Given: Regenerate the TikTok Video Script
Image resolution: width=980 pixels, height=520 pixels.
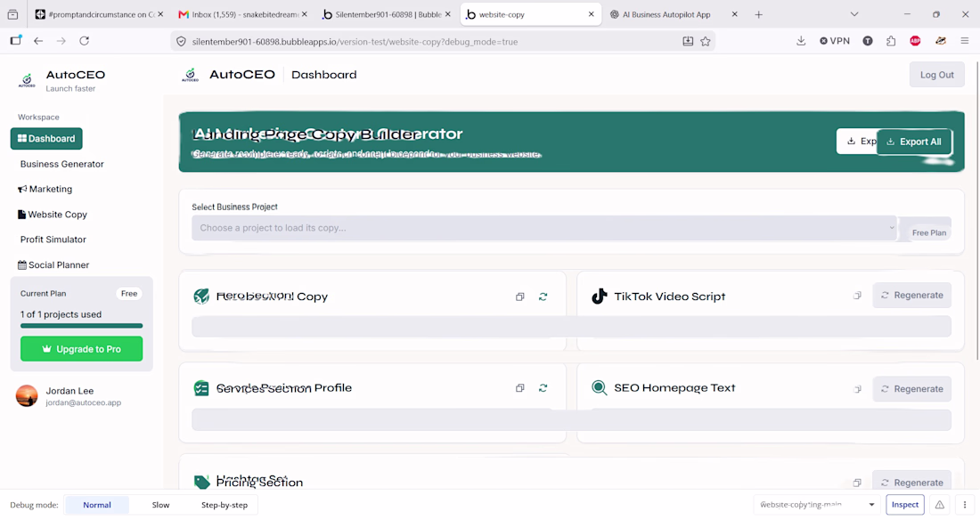Looking at the screenshot, I should pos(912,295).
